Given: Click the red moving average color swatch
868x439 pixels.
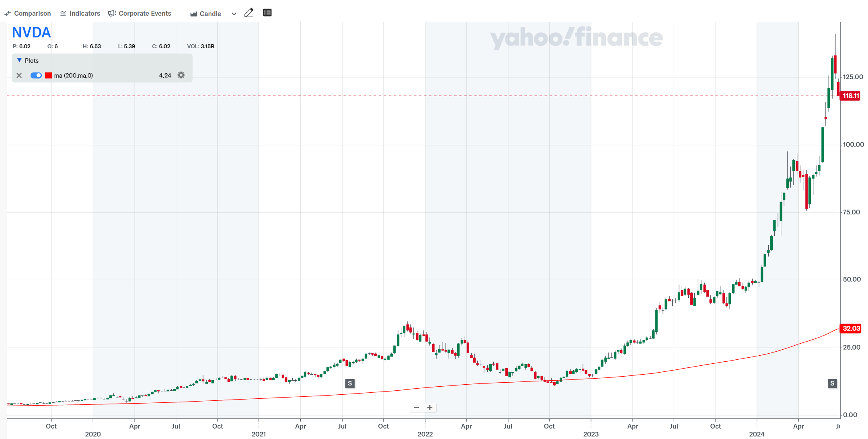Looking at the screenshot, I should 49,75.
